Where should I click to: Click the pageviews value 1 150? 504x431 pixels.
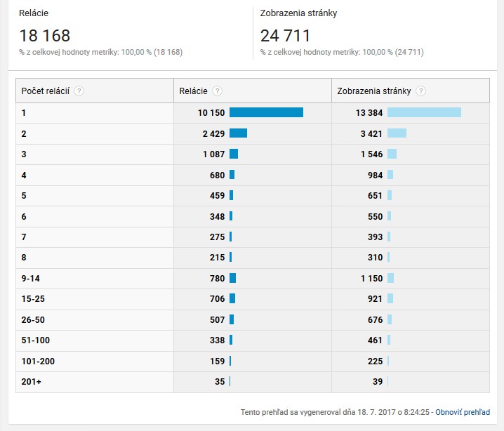(371, 279)
